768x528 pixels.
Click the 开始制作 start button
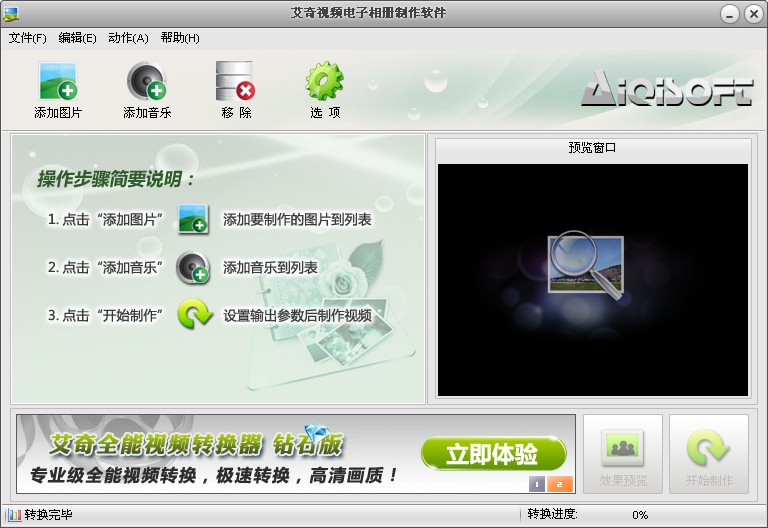click(709, 454)
